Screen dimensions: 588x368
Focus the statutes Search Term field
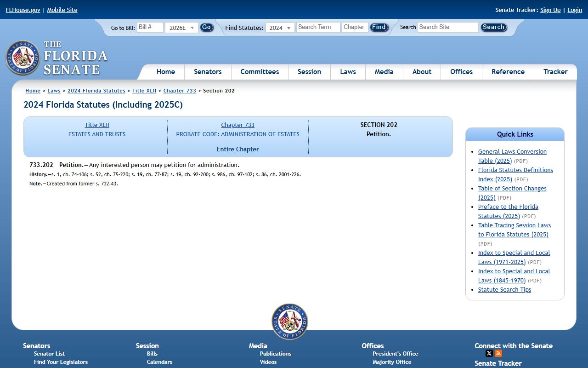click(318, 27)
